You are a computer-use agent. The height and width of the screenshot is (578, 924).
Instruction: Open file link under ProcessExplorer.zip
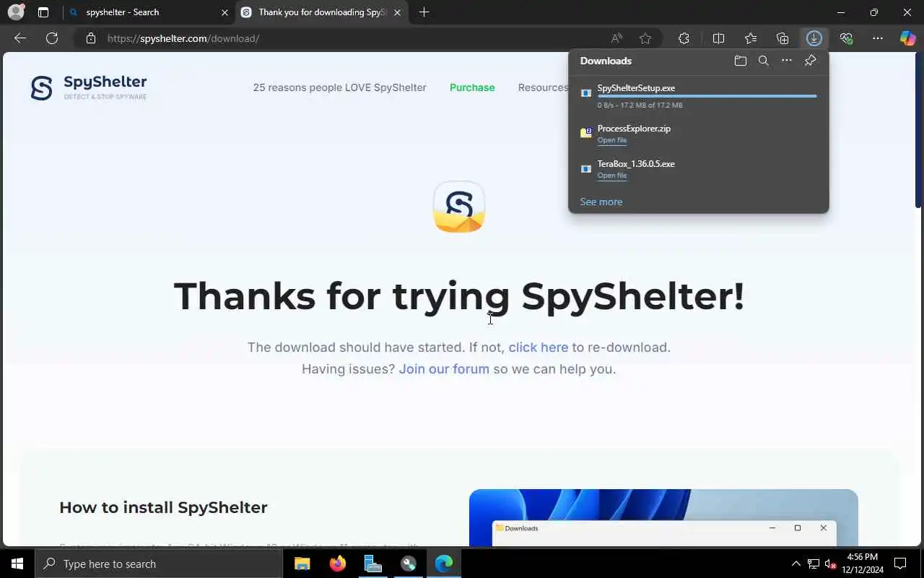[x=612, y=140]
